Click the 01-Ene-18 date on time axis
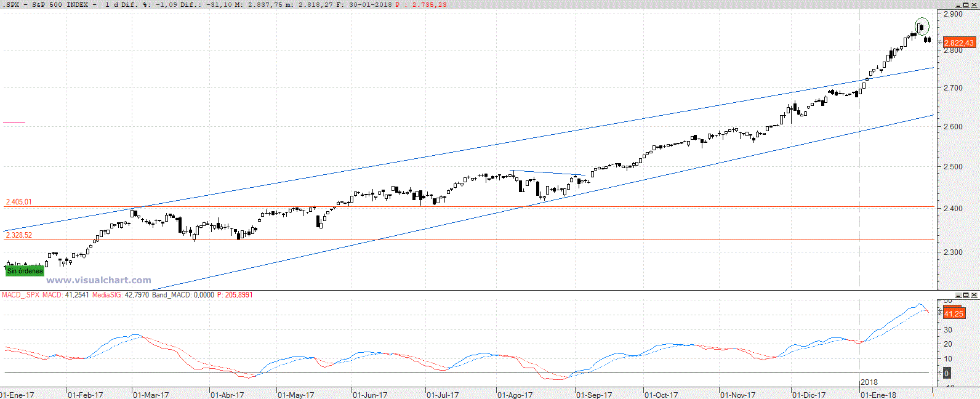 878,395
